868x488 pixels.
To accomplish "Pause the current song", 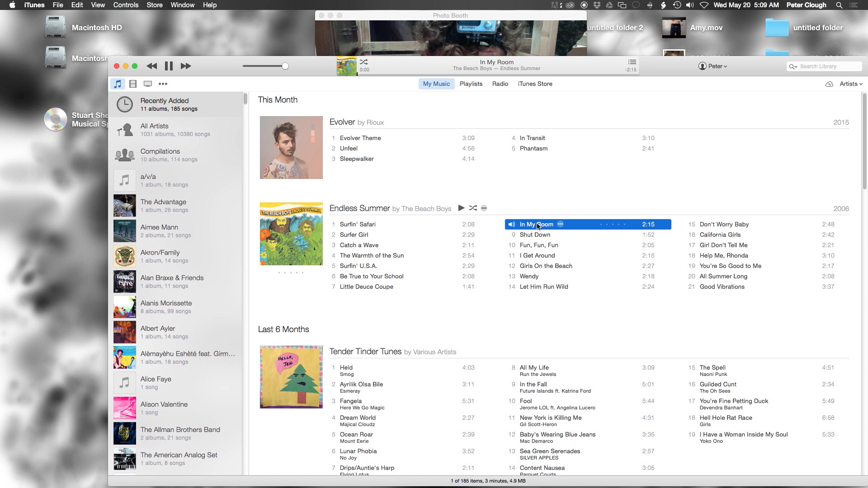I will coord(169,66).
